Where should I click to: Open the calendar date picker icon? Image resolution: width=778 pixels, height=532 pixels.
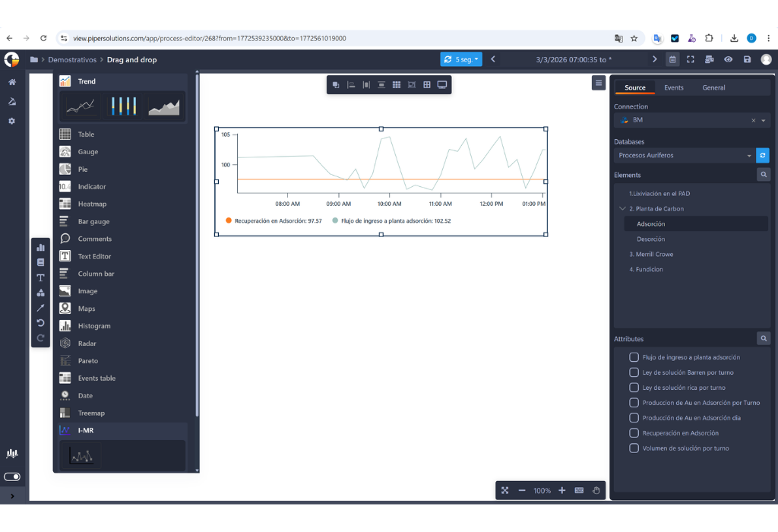[x=672, y=59]
